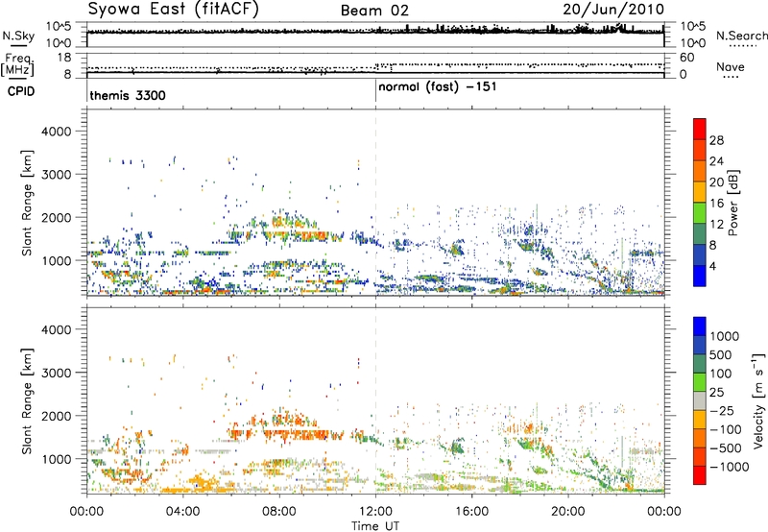Click the dashed 12:00 CPID marker in power panel
768x532 pixels.
pyautogui.click(x=375, y=203)
